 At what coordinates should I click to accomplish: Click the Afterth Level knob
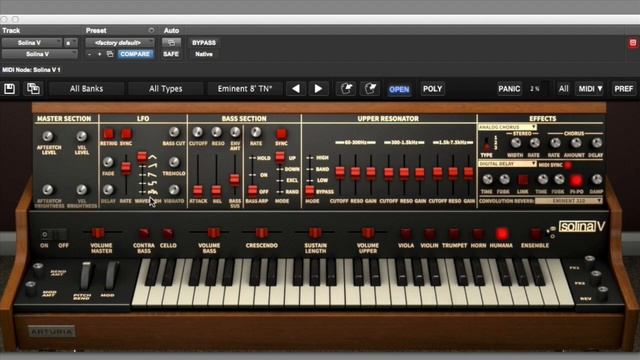click(48, 136)
